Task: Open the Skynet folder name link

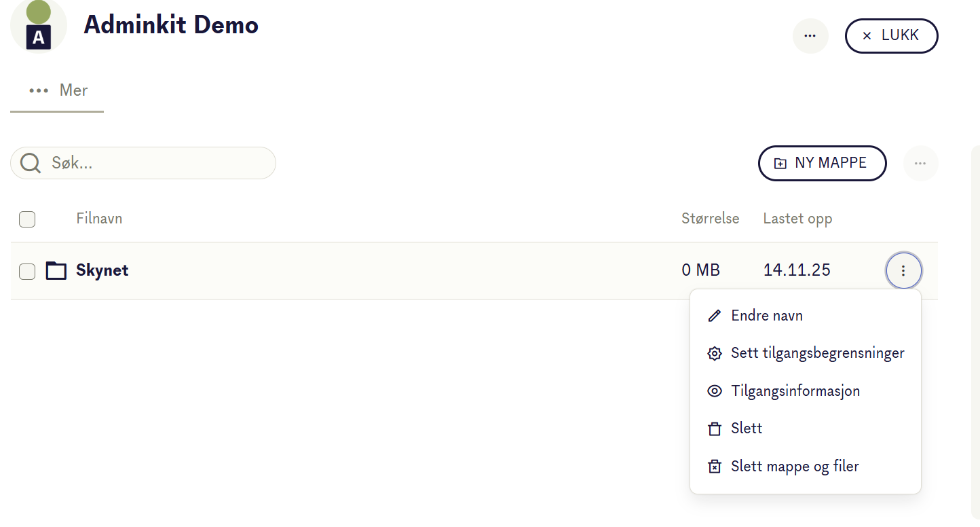Action: [102, 270]
